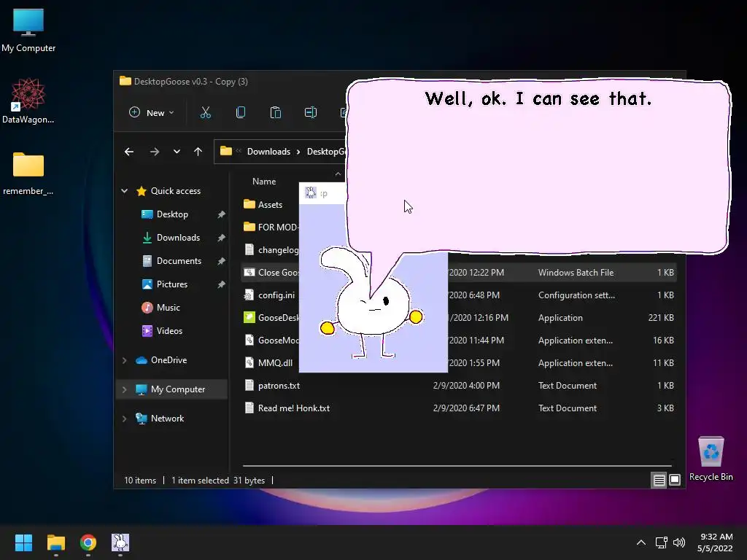This screenshot has width=747, height=560.
Task: Select the remember_ folder on desktop
Action: coord(28,174)
